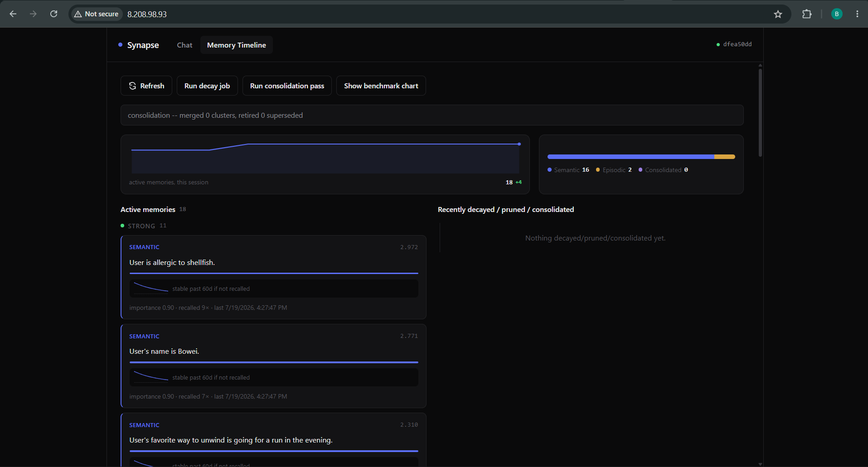
Task: Click the decay curve in the shellfish card
Action: (151, 288)
